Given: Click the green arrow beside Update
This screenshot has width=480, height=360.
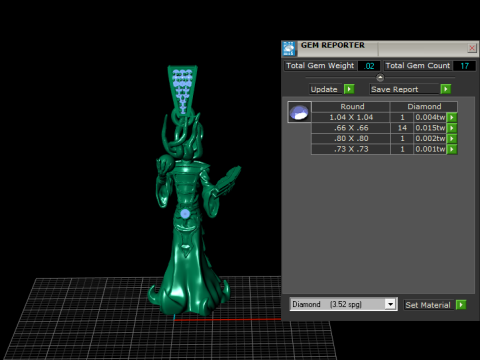Looking at the screenshot, I should [349, 89].
